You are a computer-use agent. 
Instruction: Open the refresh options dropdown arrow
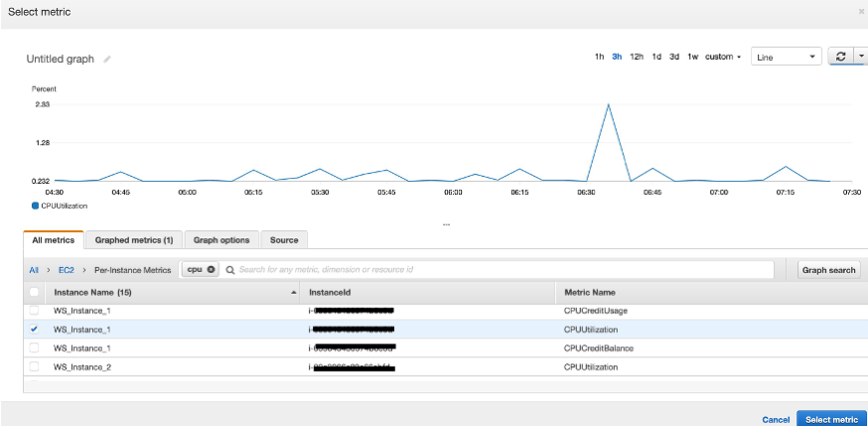pos(861,57)
